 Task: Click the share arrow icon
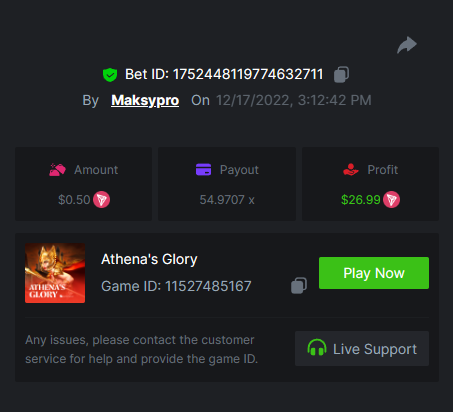tap(407, 45)
